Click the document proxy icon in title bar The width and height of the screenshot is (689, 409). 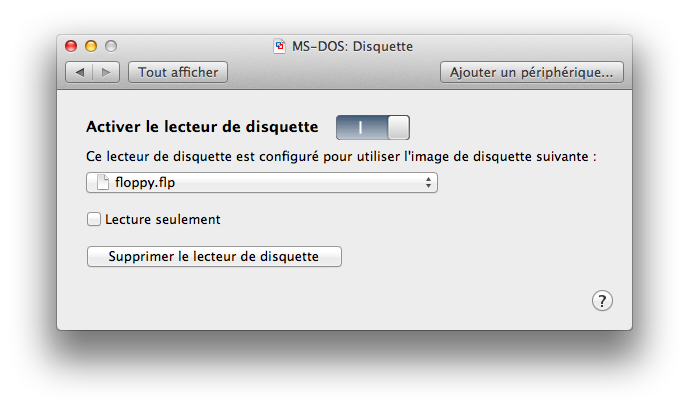point(279,46)
